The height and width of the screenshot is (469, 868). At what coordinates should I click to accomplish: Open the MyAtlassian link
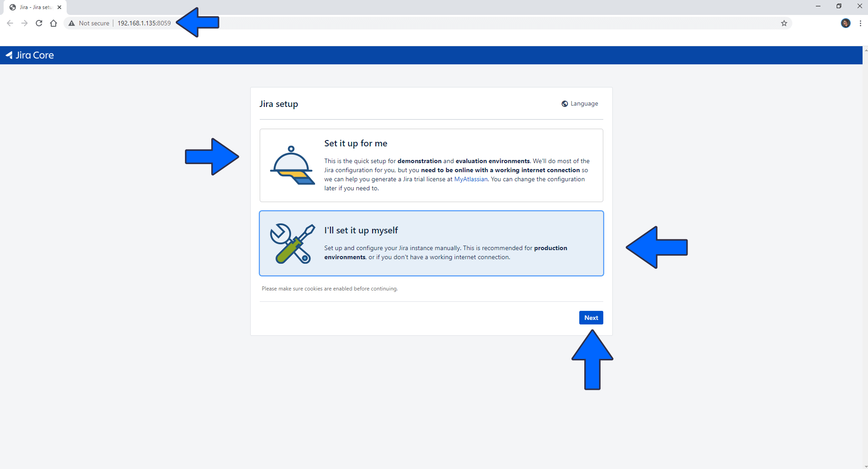(x=470, y=179)
